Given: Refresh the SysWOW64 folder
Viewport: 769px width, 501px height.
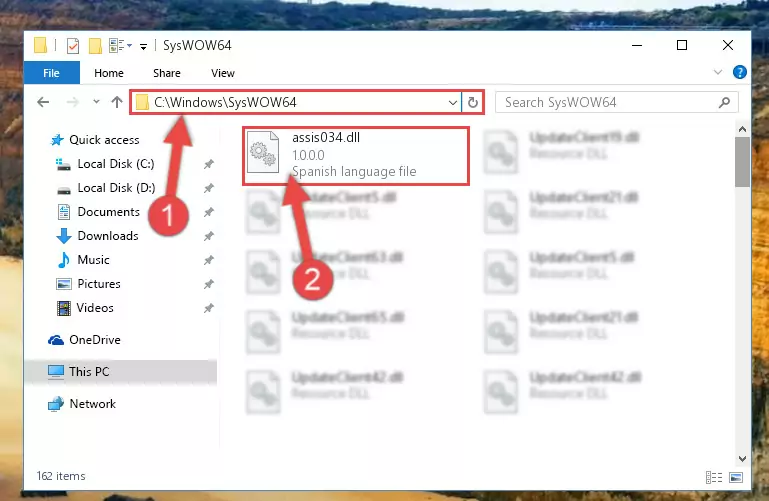Looking at the screenshot, I should [x=473, y=102].
